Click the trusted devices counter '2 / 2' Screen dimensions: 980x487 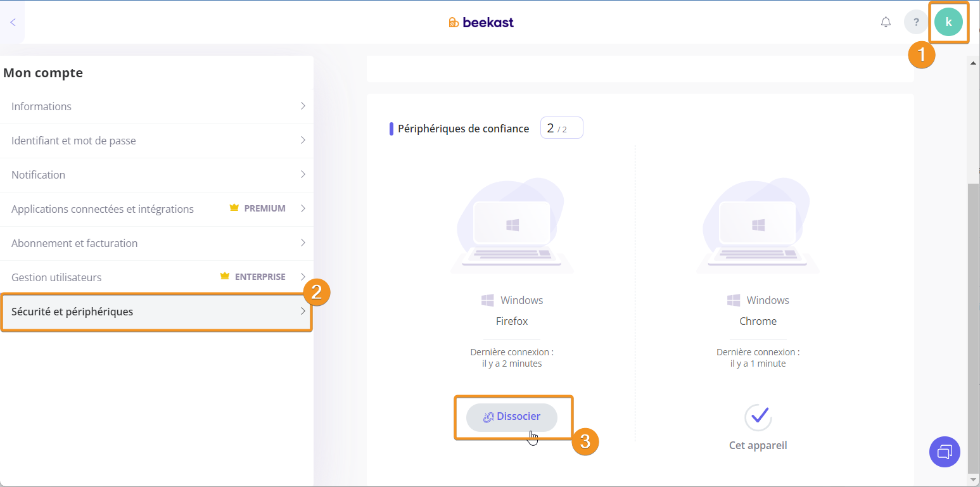click(x=561, y=128)
